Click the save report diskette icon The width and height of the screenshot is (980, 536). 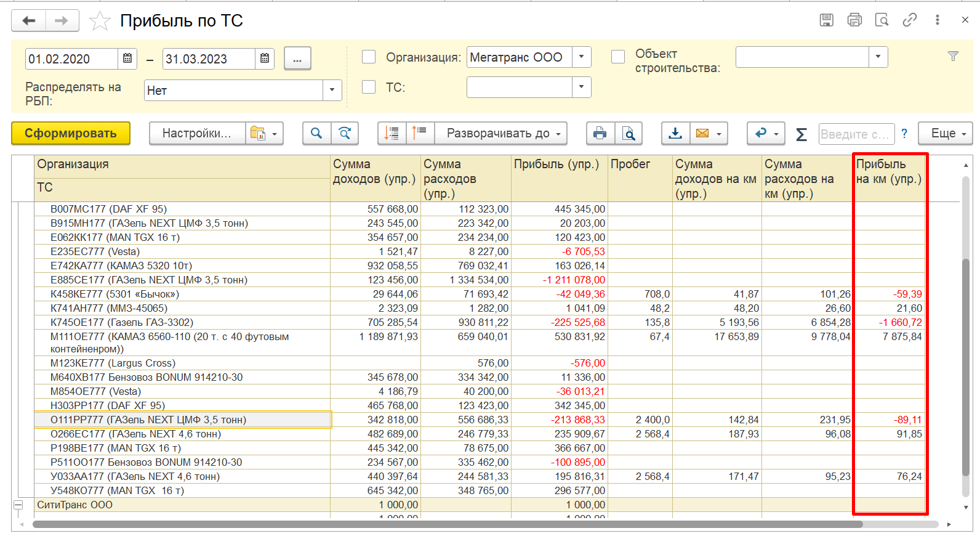[827, 20]
